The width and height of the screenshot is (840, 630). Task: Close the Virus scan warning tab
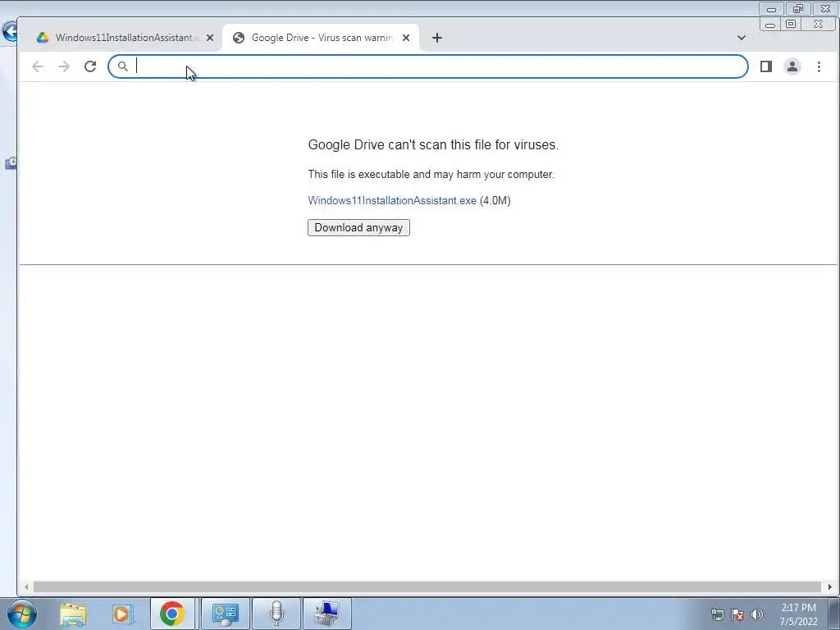(x=406, y=38)
